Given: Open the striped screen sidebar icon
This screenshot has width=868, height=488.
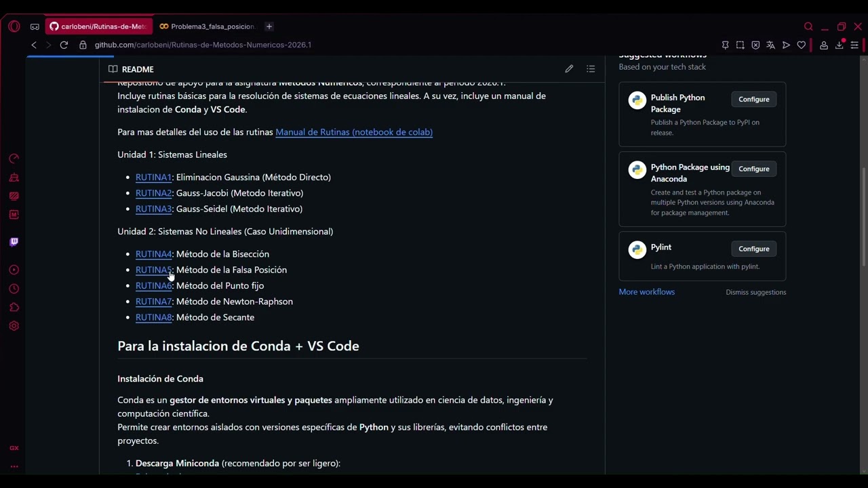Looking at the screenshot, I should tap(14, 197).
